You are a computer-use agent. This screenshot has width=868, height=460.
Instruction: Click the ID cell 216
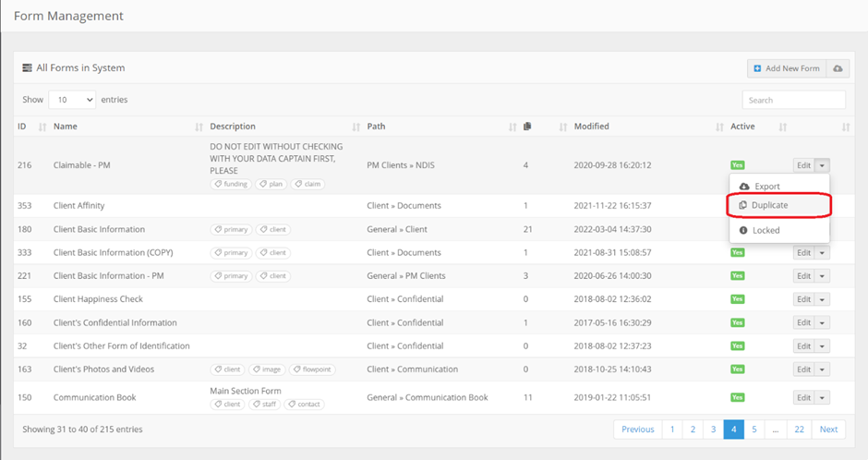point(24,165)
